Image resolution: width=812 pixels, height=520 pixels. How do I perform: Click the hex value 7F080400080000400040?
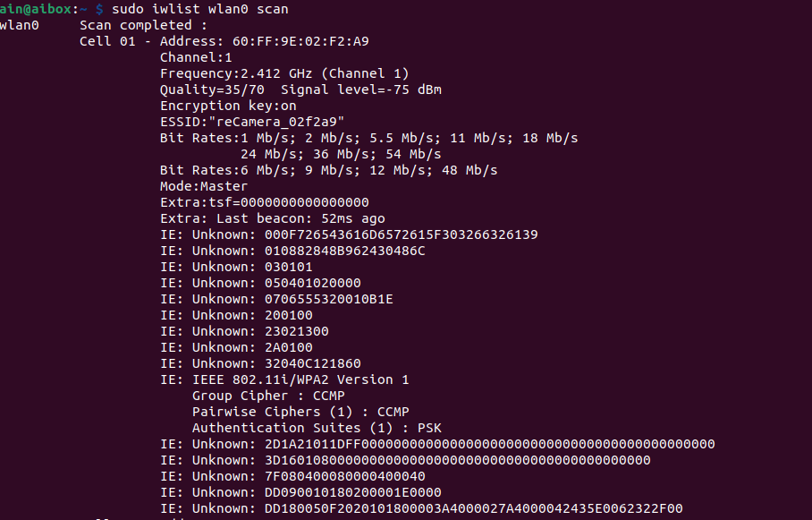(x=345, y=476)
